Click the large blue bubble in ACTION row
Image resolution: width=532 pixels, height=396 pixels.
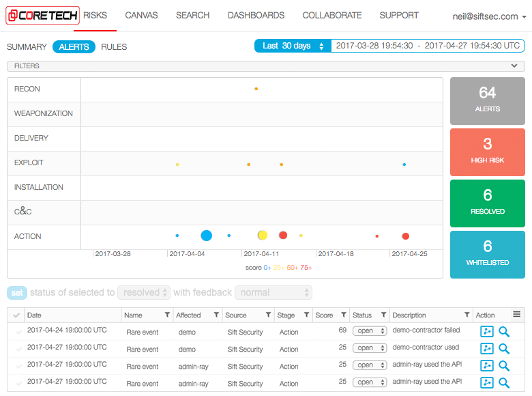tap(206, 236)
